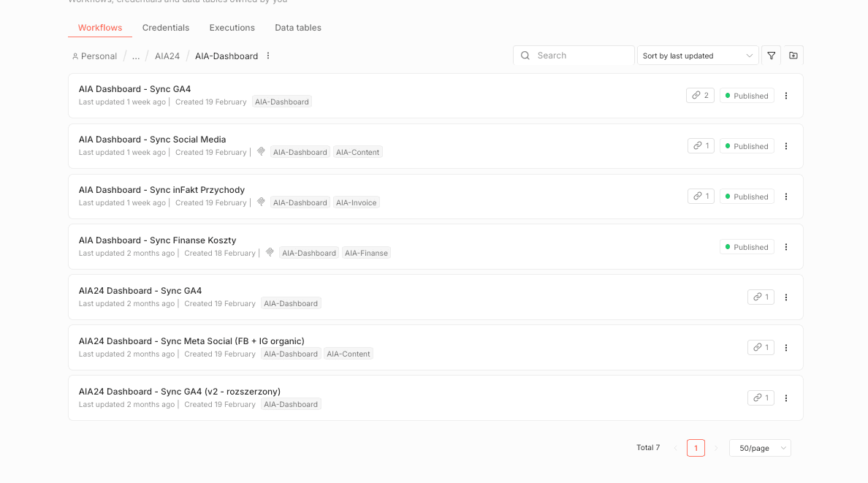Click the next page arrow

716,448
